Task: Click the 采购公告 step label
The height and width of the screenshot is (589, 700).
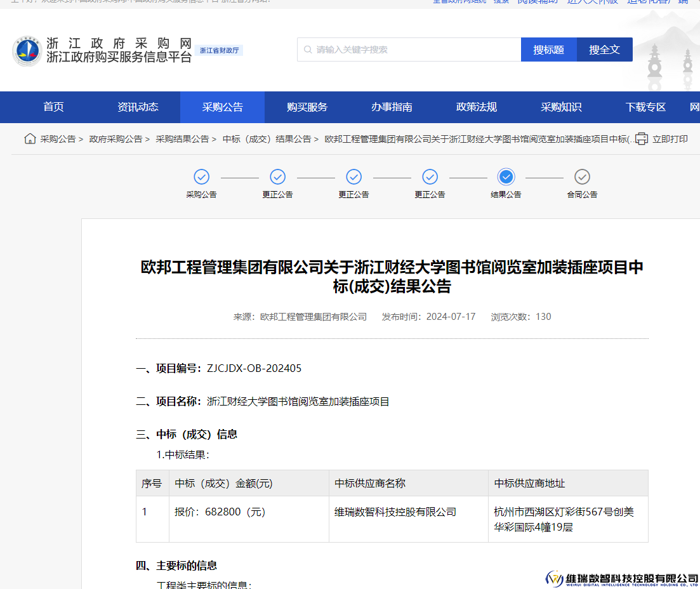Action: click(201, 195)
